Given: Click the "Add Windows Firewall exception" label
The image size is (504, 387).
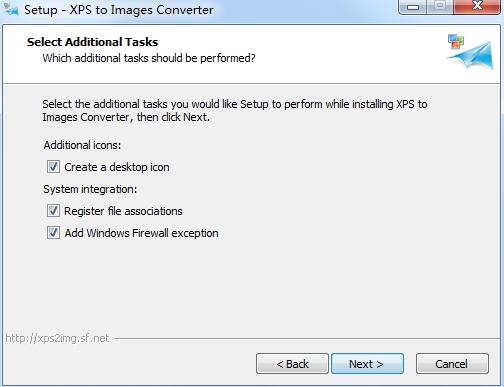Looking at the screenshot, I should (x=142, y=233).
